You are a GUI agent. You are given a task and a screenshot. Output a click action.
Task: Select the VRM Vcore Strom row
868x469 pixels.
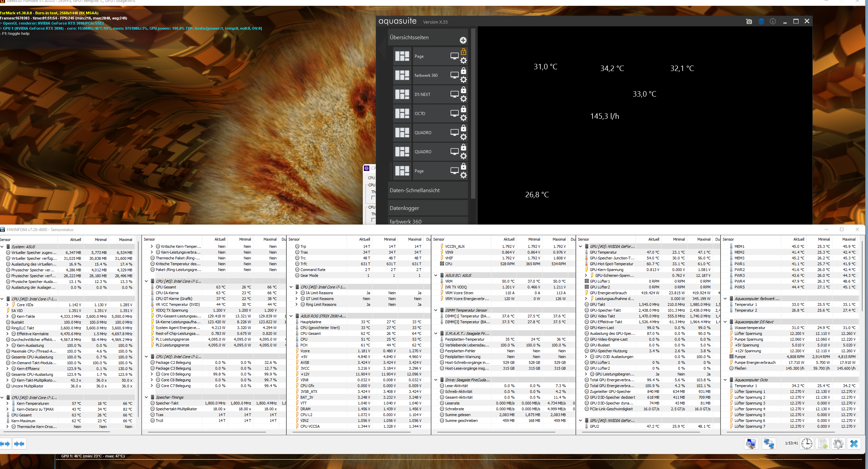503,293
